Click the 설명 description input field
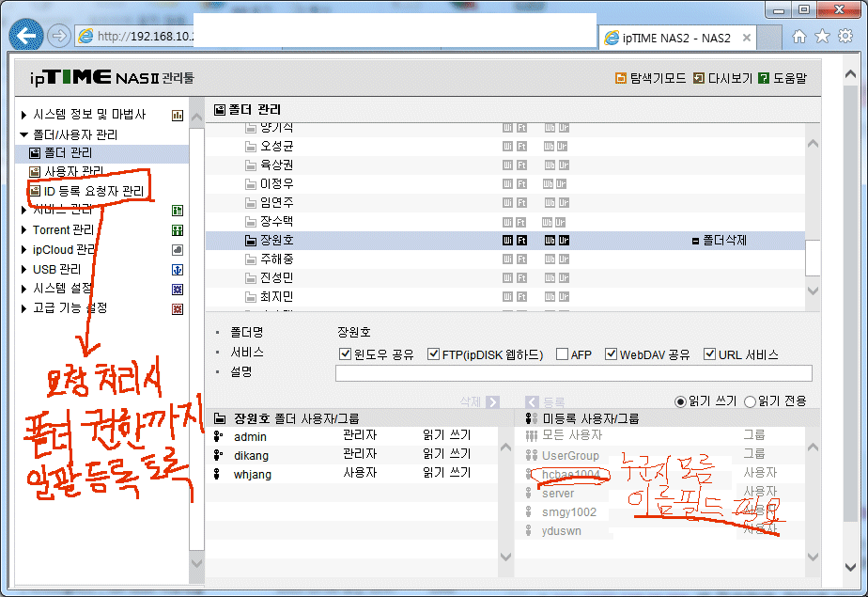The width and height of the screenshot is (868, 597). 573,373
